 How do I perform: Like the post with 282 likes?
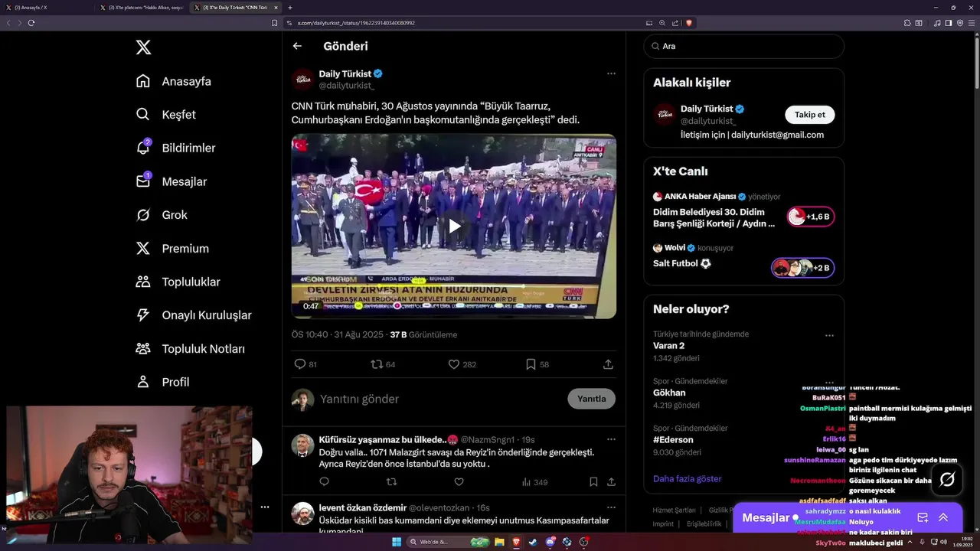[x=462, y=364]
